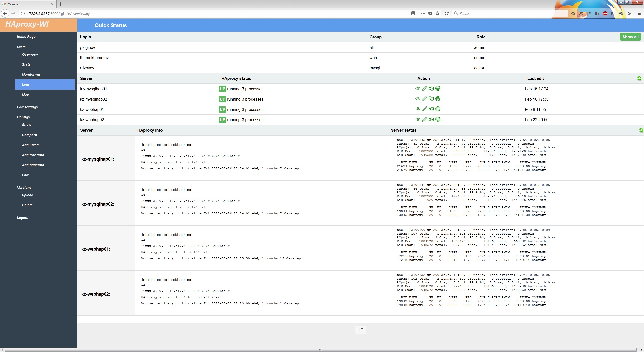
Task: Edit kz-mysqlhap02 config with pencil icon
Action: (424, 99)
